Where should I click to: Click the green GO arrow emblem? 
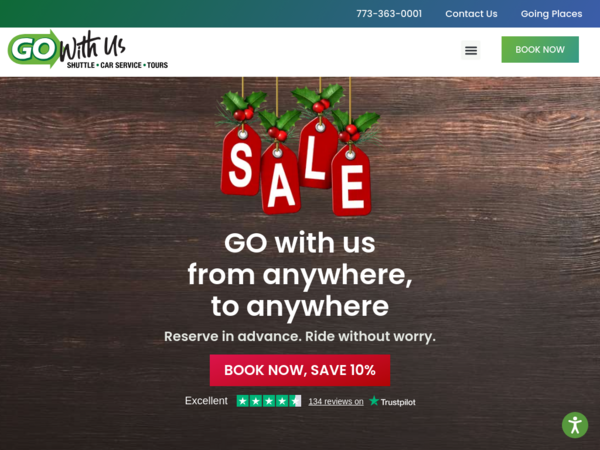[34, 49]
